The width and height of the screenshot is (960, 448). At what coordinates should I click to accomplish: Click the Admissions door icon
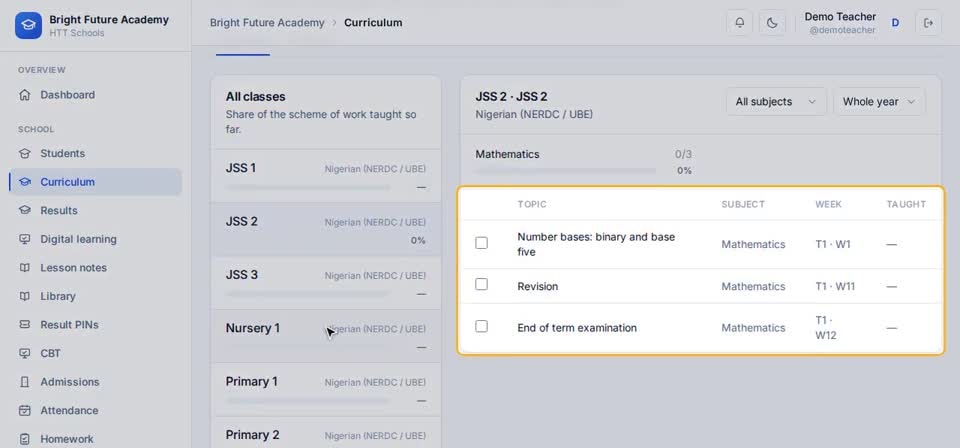24,382
